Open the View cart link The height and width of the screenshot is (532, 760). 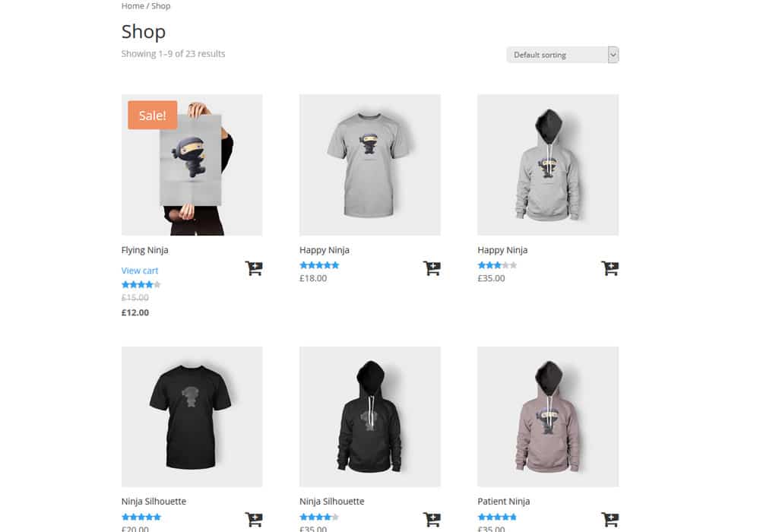coord(140,271)
